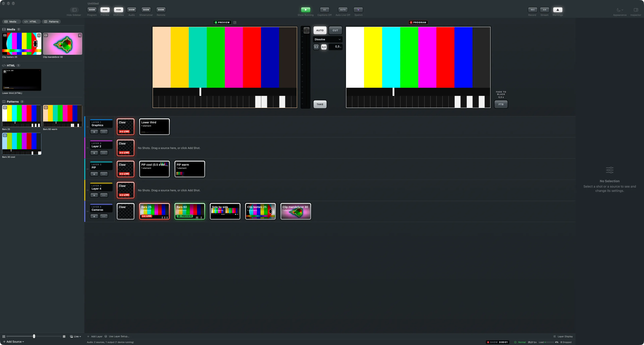This screenshot has height=345, width=644.
Task: Toggle the Preview HIDE button
Action: point(105,10)
